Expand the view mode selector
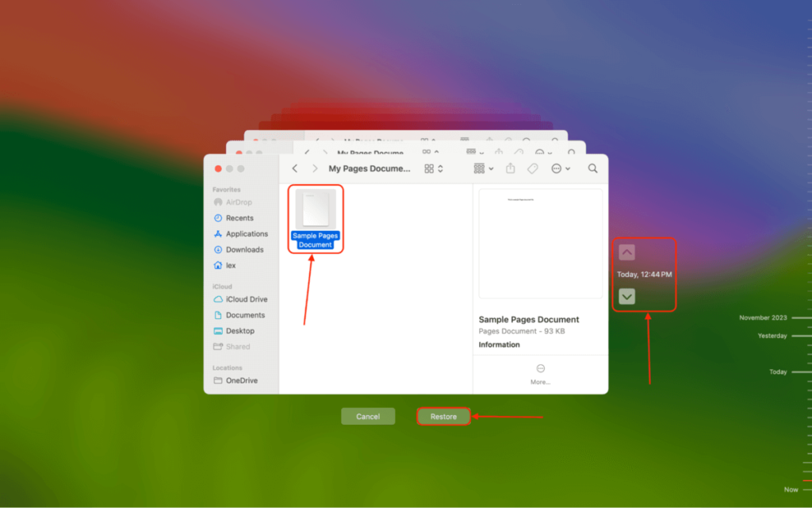812x508 pixels. 435,168
